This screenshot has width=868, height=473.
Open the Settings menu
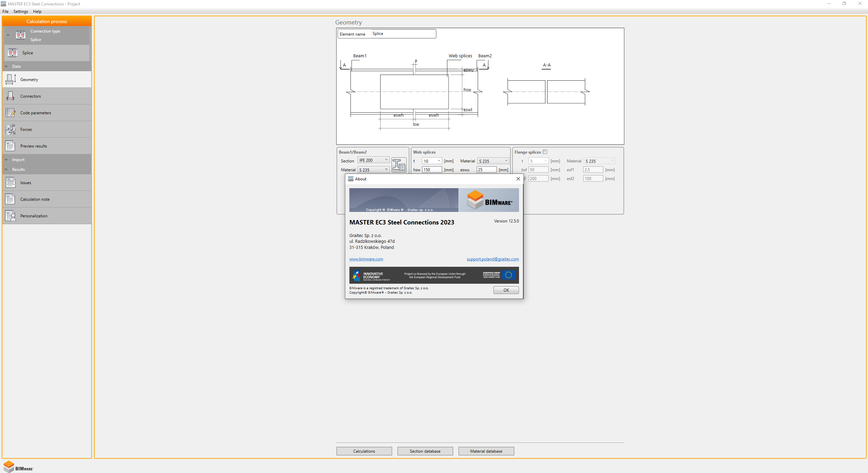[21, 12]
